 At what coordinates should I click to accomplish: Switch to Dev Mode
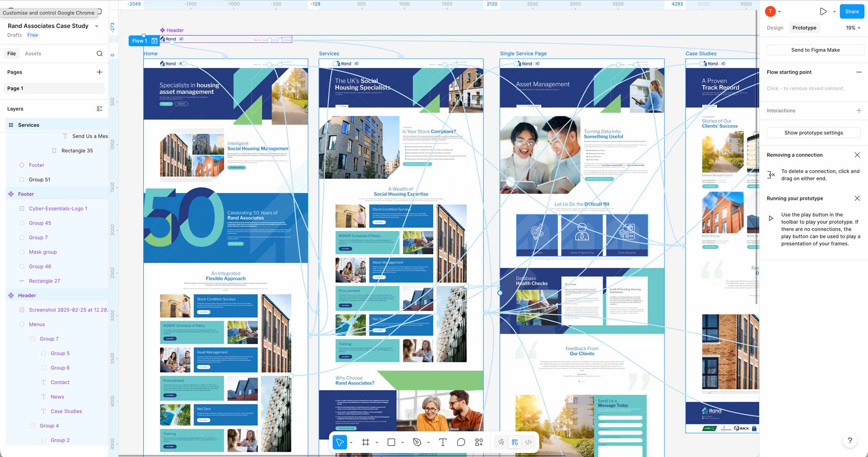529,442
